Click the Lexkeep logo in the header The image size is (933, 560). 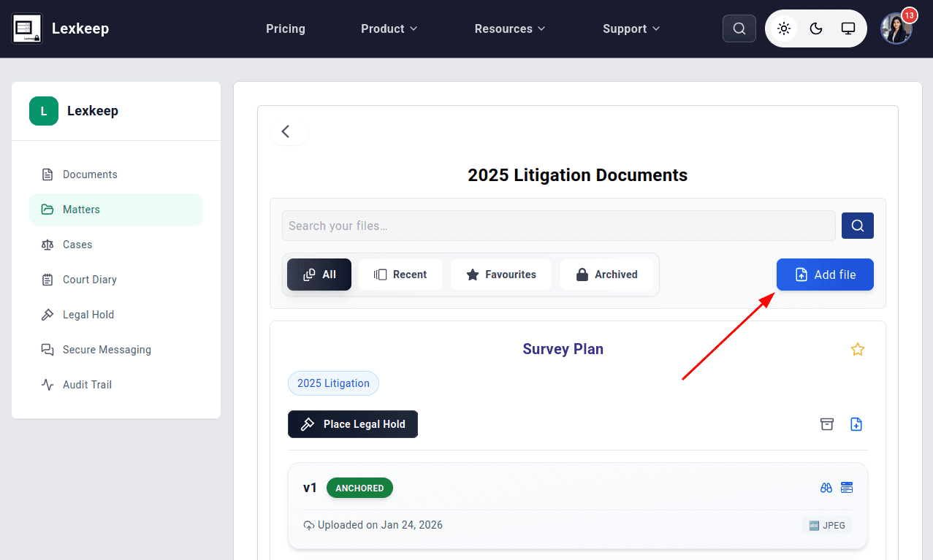pos(28,28)
